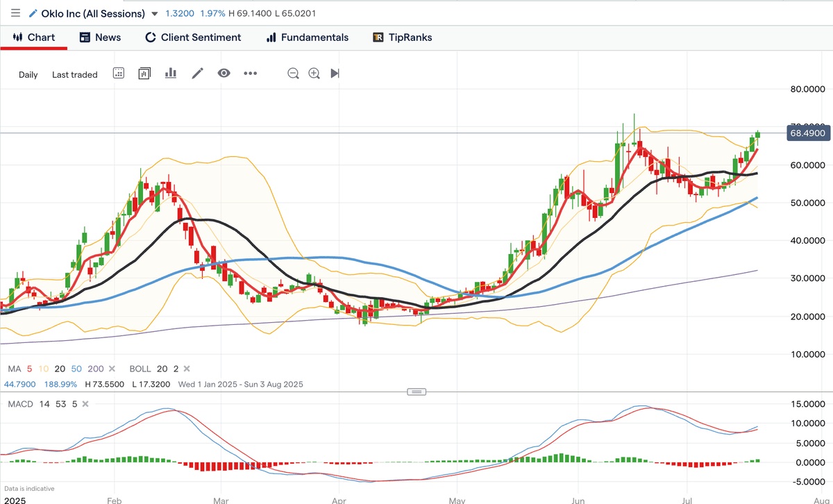
Task: Grab the MACD pane divider handle
Action: 416,392
